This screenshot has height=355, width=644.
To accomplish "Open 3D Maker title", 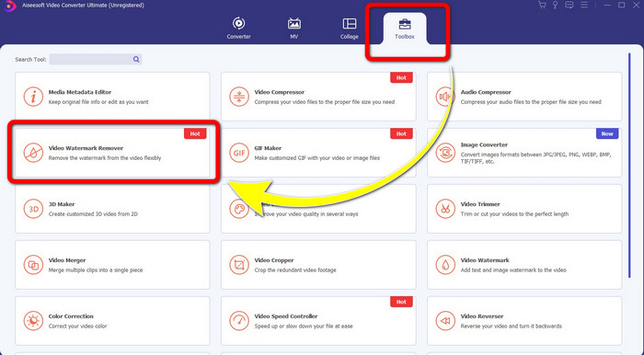I will coord(62,204).
